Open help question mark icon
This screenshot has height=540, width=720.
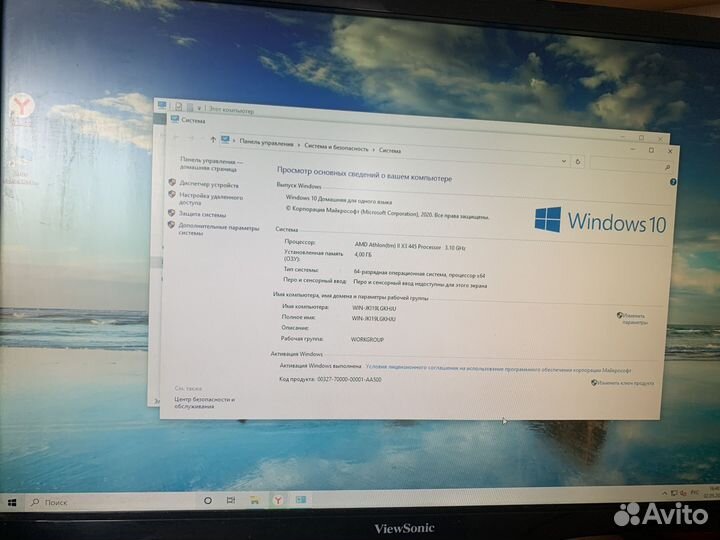(673, 182)
